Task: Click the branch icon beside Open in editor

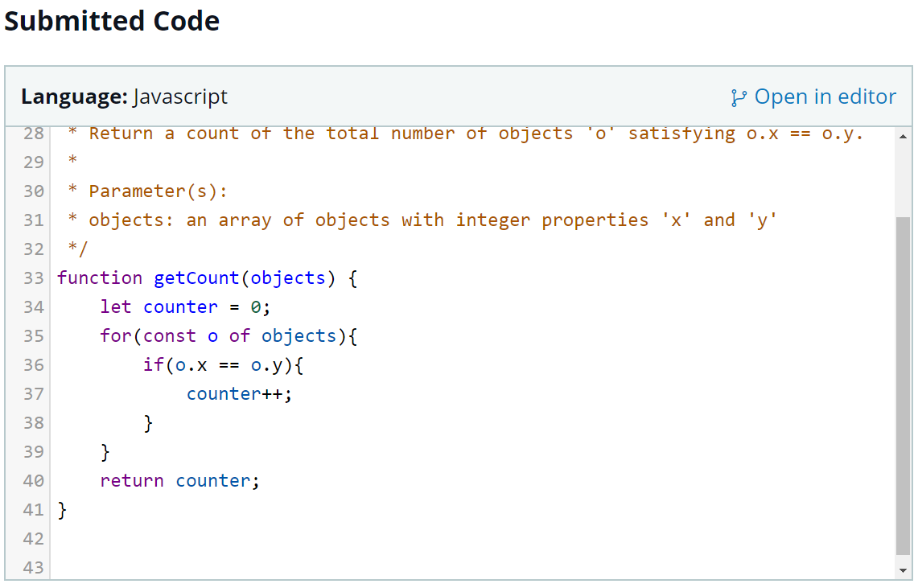Action: tap(738, 97)
